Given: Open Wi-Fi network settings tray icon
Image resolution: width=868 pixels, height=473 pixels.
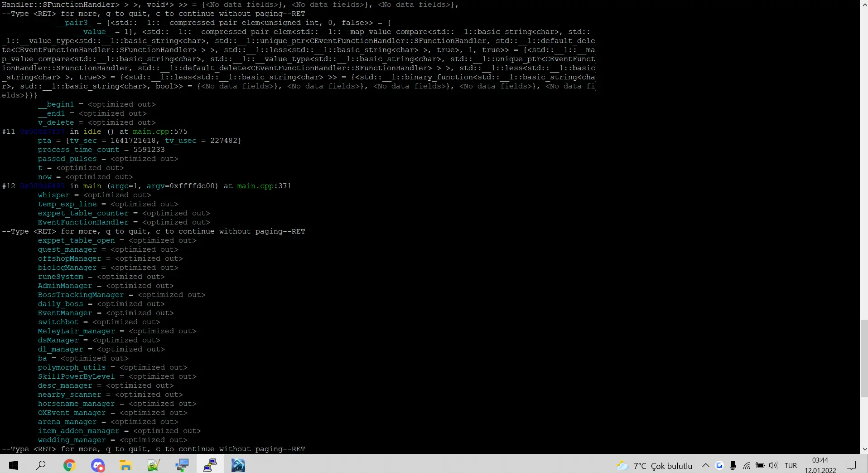Looking at the screenshot, I should [x=747, y=465].
